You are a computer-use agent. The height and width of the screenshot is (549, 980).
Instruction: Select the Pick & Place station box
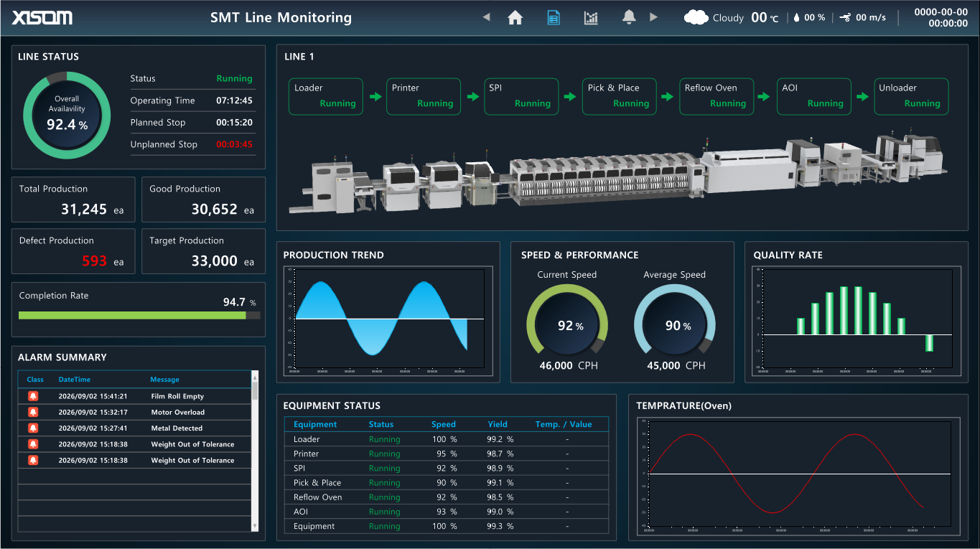[x=620, y=96]
